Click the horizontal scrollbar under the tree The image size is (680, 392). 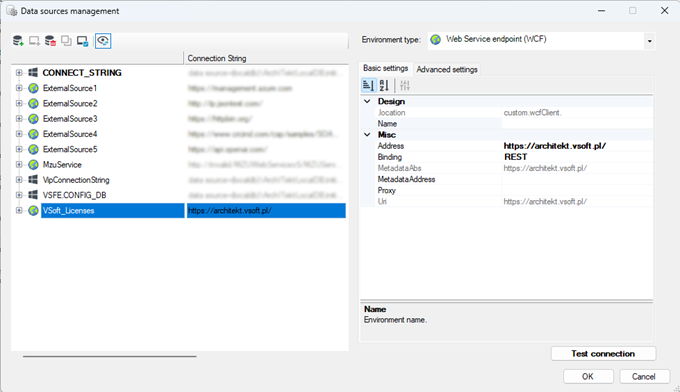(x=109, y=356)
